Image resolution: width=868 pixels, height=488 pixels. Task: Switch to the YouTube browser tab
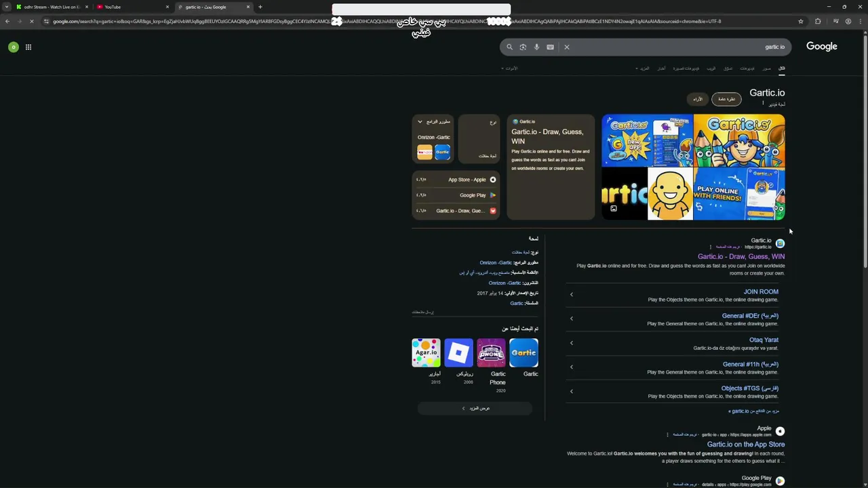coord(132,7)
